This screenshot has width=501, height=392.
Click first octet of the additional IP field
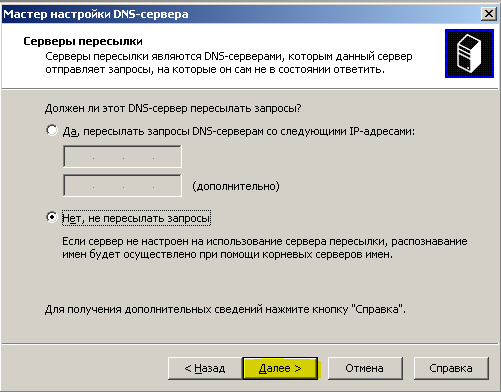(79, 186)
